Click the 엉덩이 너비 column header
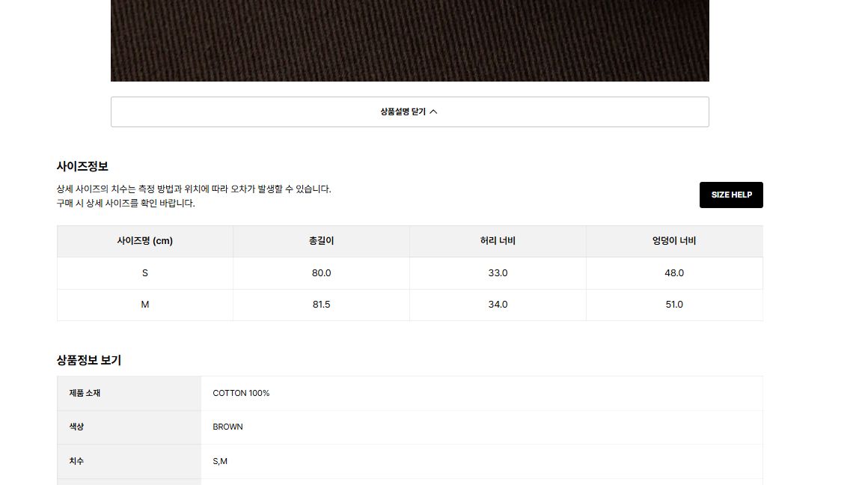The image size is (868, 485). coord(674,241)
